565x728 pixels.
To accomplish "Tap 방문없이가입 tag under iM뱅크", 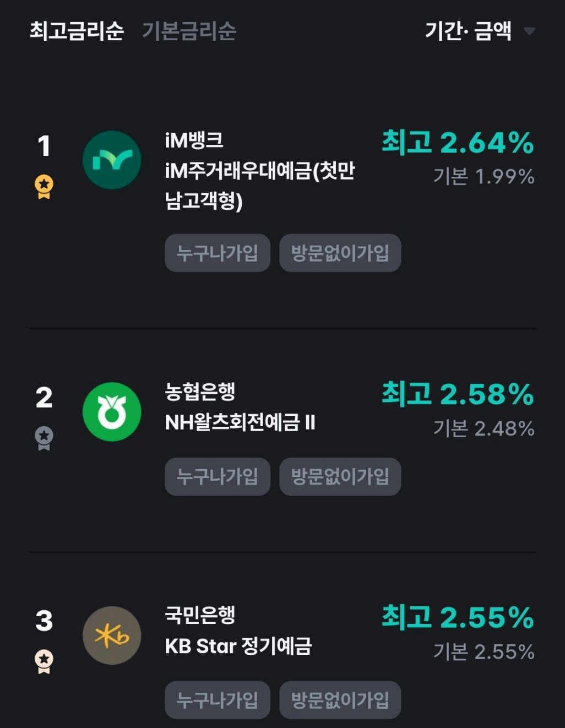I will click(340, 253).
